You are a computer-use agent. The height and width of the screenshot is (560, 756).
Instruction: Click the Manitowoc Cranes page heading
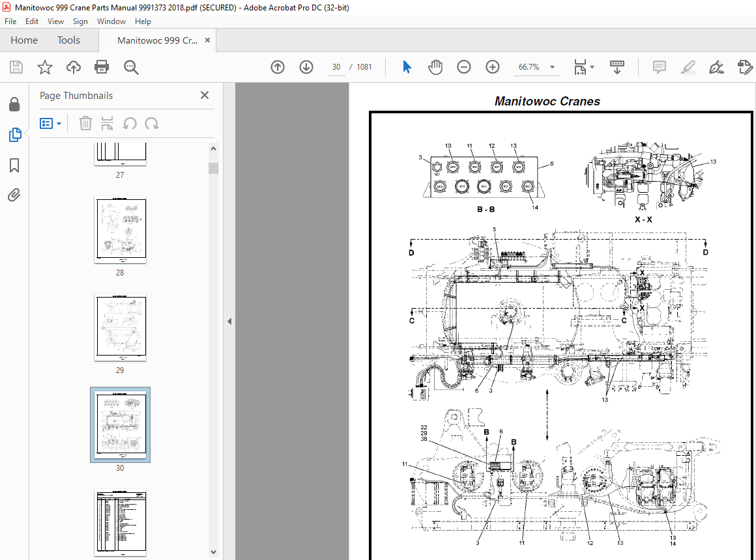click(547, 101)
